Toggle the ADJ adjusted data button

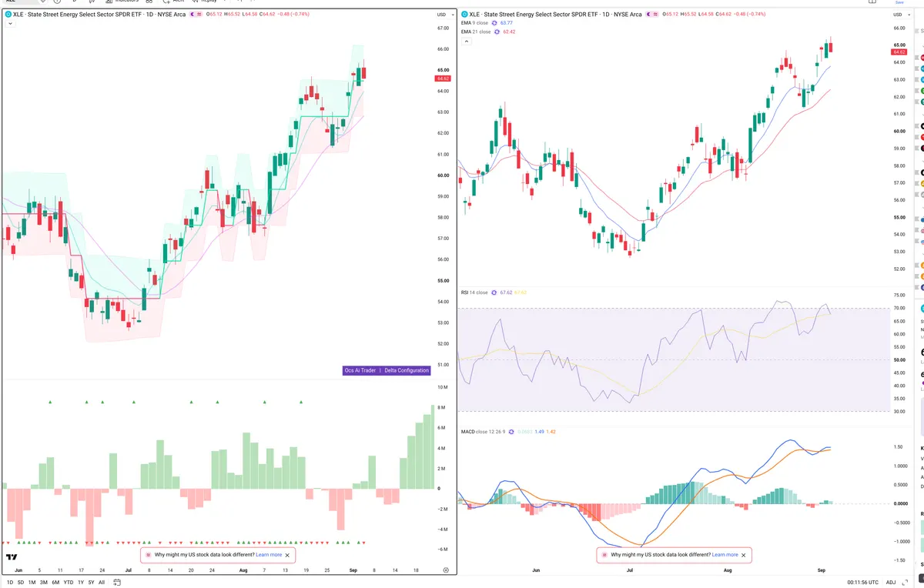(x=892, y=582)
